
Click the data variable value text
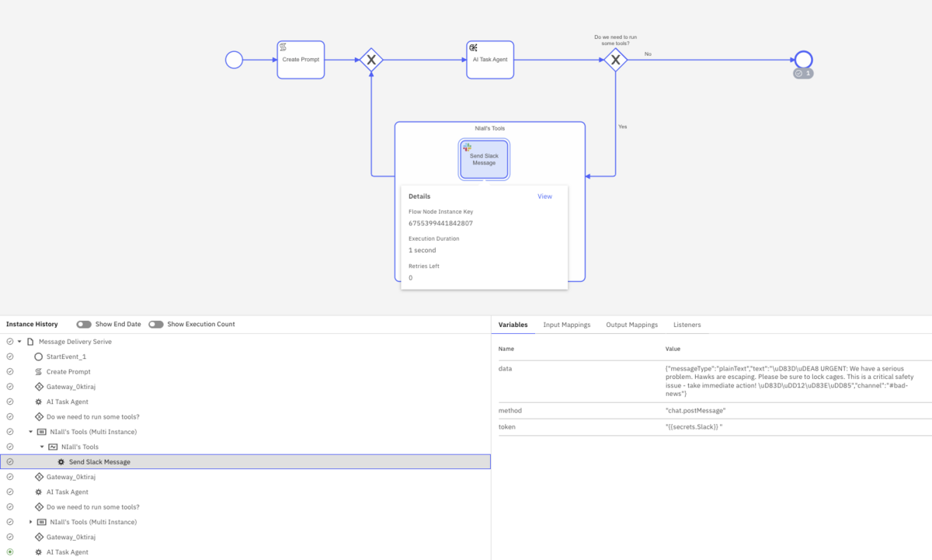coord(784,381)
